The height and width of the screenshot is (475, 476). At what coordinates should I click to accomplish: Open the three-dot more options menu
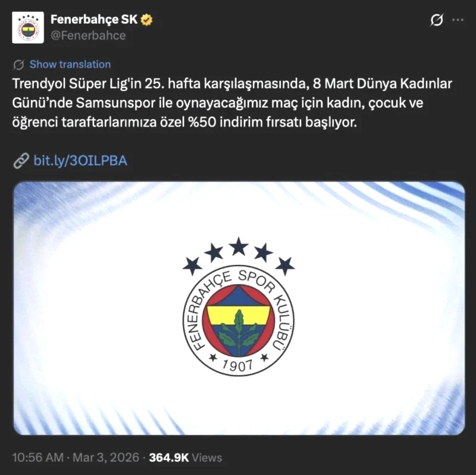point(458,20)
